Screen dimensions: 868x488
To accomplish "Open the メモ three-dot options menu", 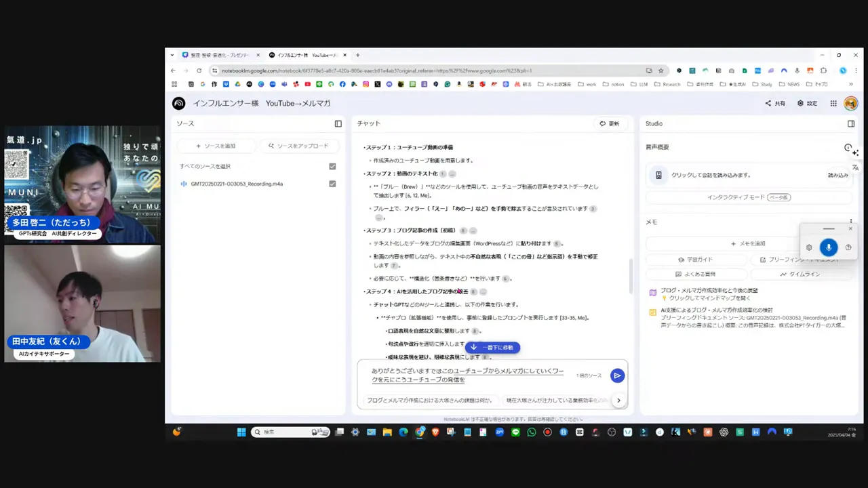I will (x=850, y=221).
